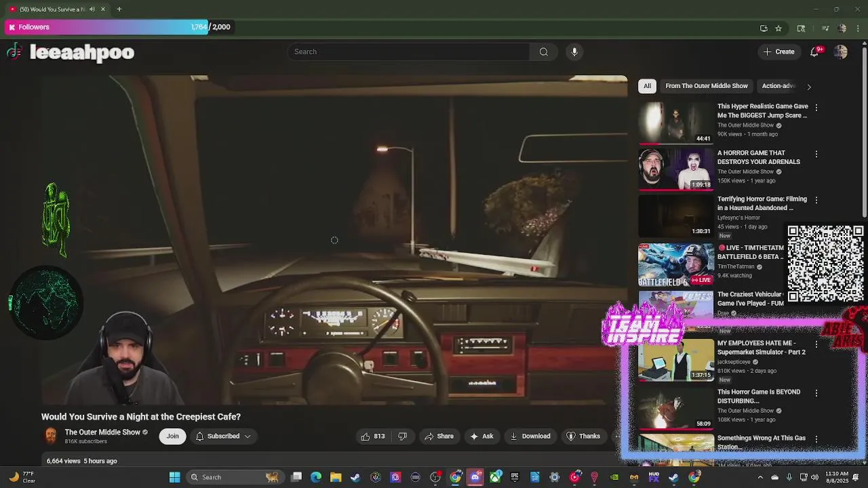Click the main video player
The width and height of the screenshot is (868, 488).
[334, 240]
